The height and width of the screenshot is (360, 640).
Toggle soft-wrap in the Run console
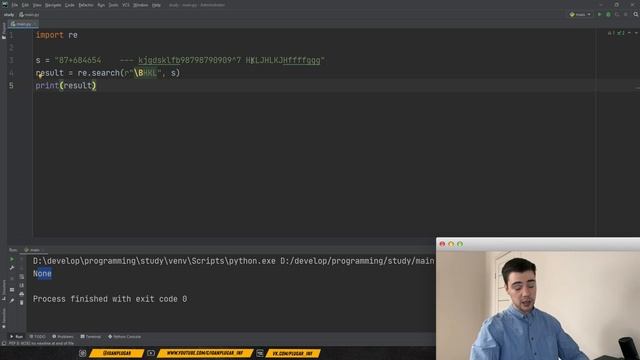click(x=22, y=276)
